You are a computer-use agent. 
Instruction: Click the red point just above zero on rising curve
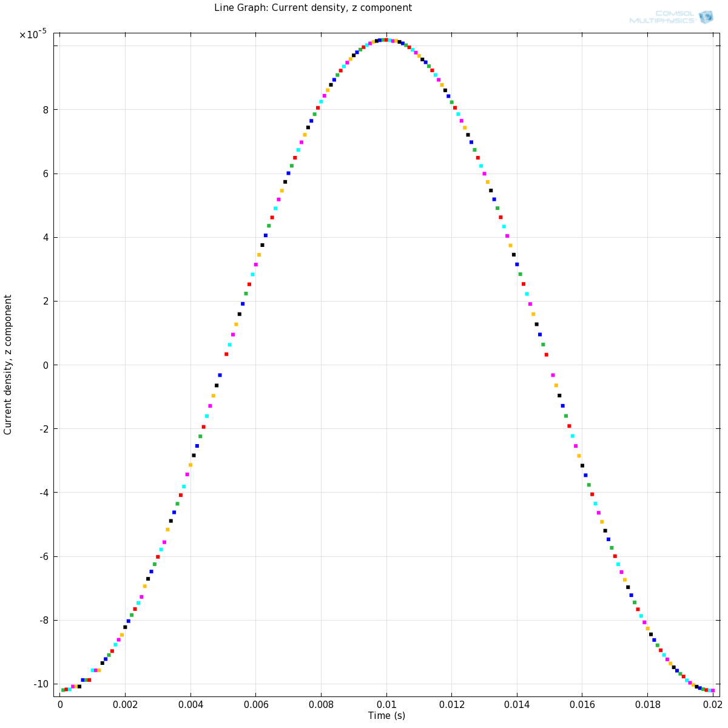226,354
